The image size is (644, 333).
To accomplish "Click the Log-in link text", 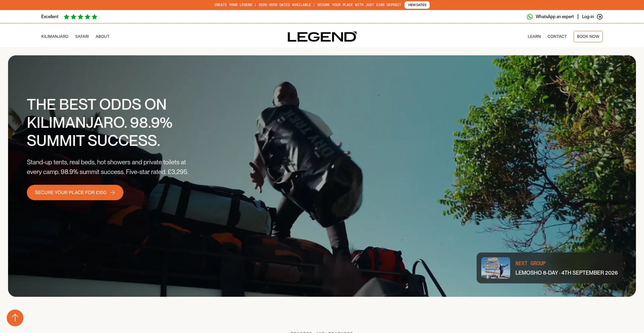I will pos(588,17).
